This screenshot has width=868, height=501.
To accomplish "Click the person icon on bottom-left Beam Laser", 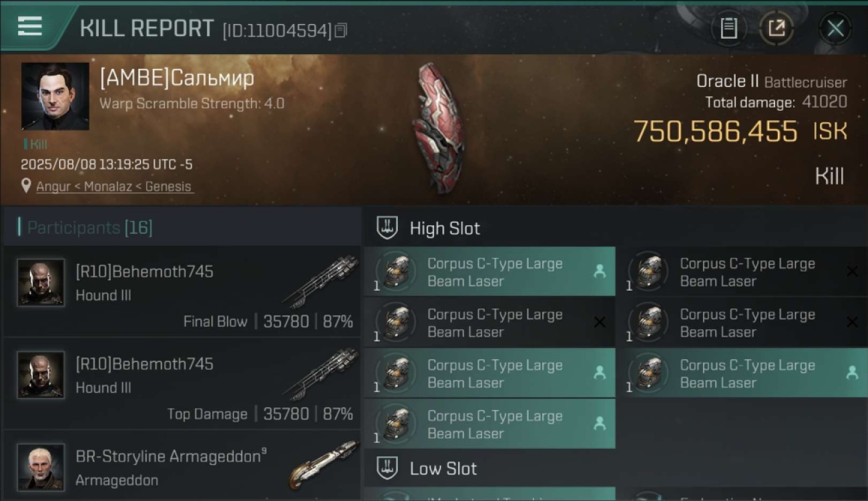I will coord(600,423).
